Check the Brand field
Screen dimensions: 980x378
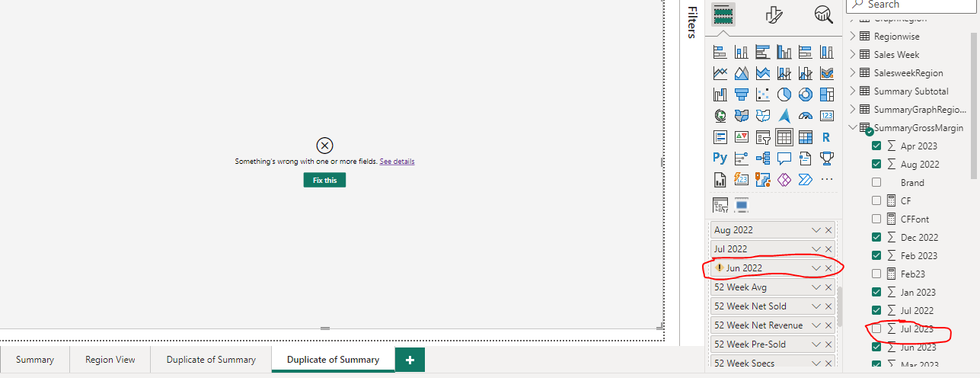click(x=876, y=182)
